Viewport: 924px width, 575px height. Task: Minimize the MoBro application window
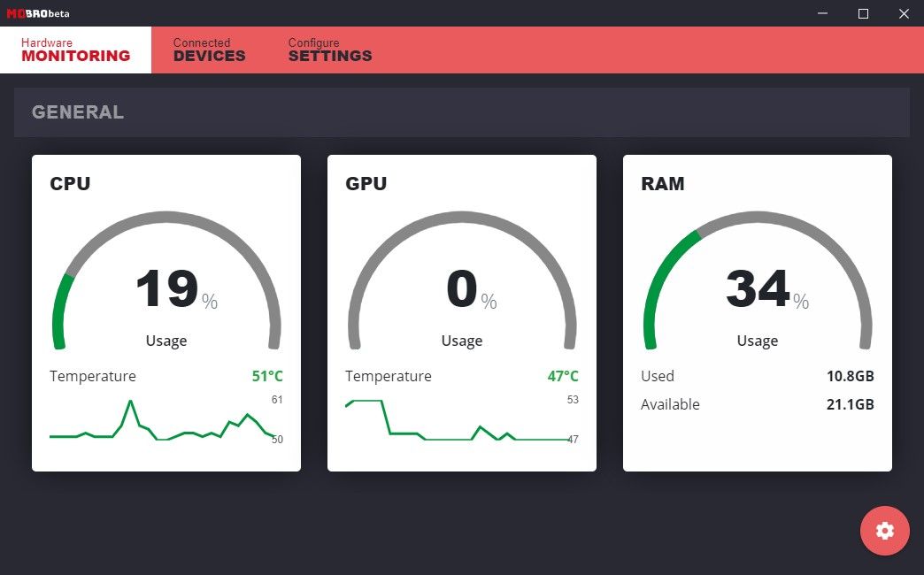(x=820, y=13)
